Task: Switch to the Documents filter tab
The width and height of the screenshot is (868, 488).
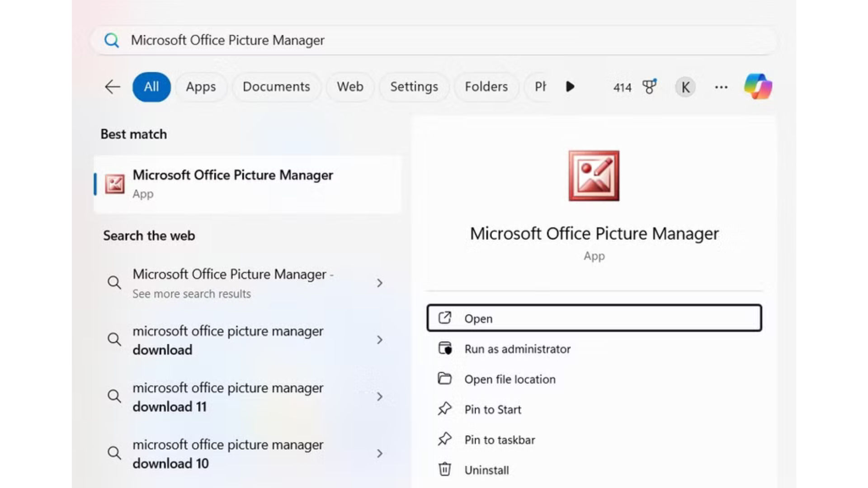Action: click(276, 87)
